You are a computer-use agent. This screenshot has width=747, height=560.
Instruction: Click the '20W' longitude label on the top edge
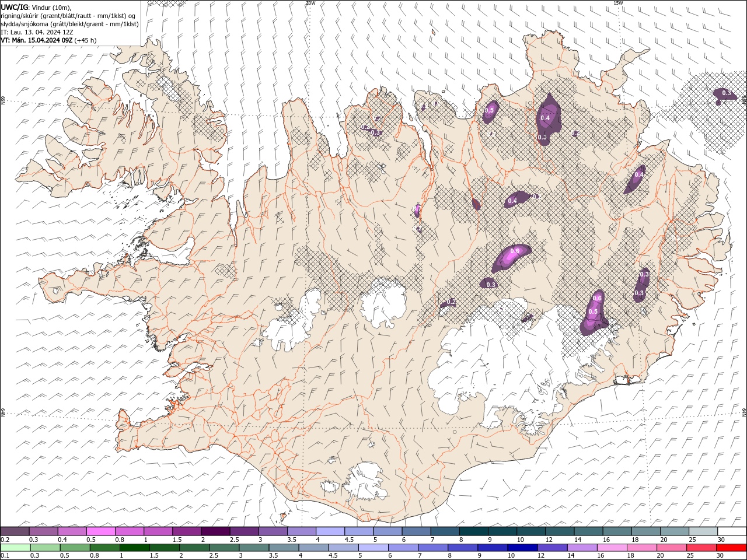pyautogui.click(x=310, y=3)
